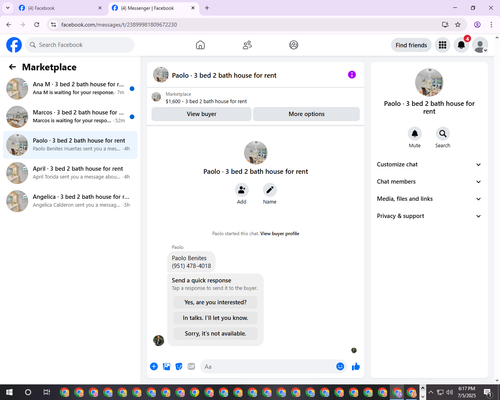Open Task View on the taskbar
The height and width of the screenshot is (400, 500).
click(x=46, y=392)
